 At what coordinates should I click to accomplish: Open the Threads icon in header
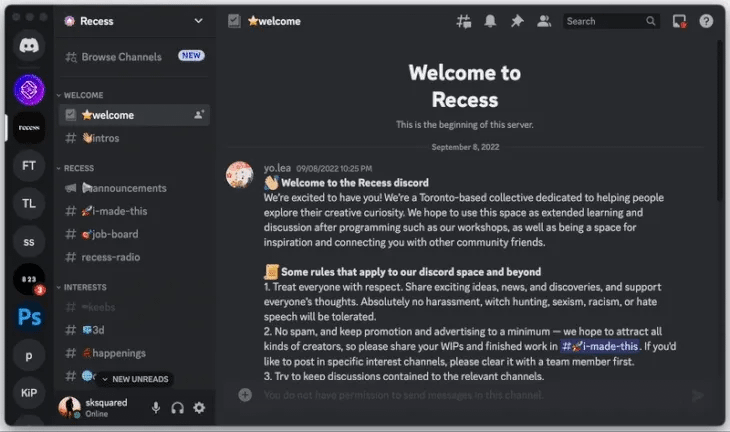[x=463, y=21]
